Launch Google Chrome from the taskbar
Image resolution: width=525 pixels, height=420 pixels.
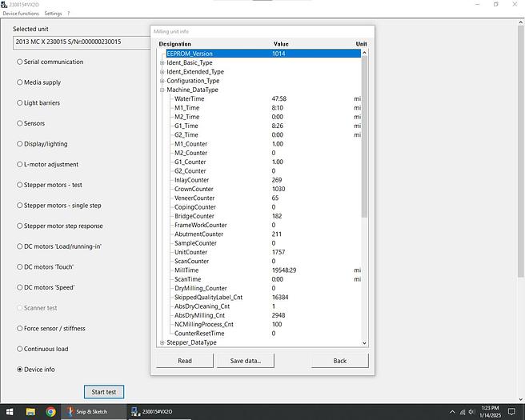tap(50, 412)
